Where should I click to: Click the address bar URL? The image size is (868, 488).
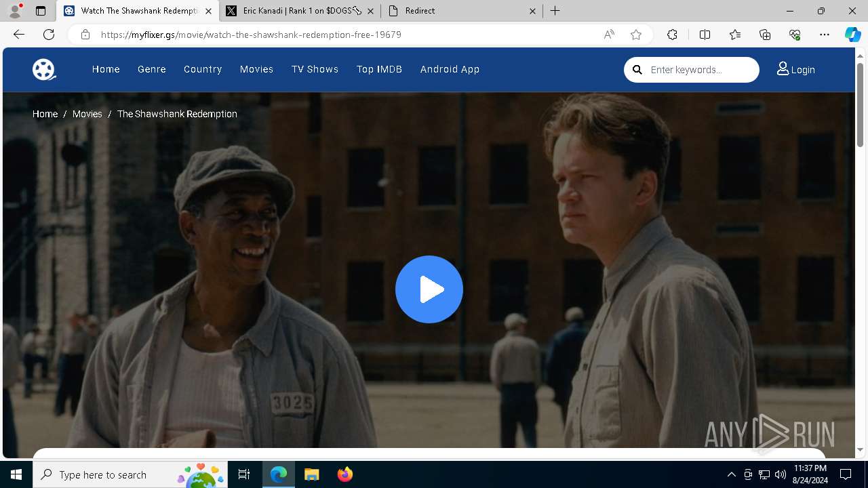[252, 35]
